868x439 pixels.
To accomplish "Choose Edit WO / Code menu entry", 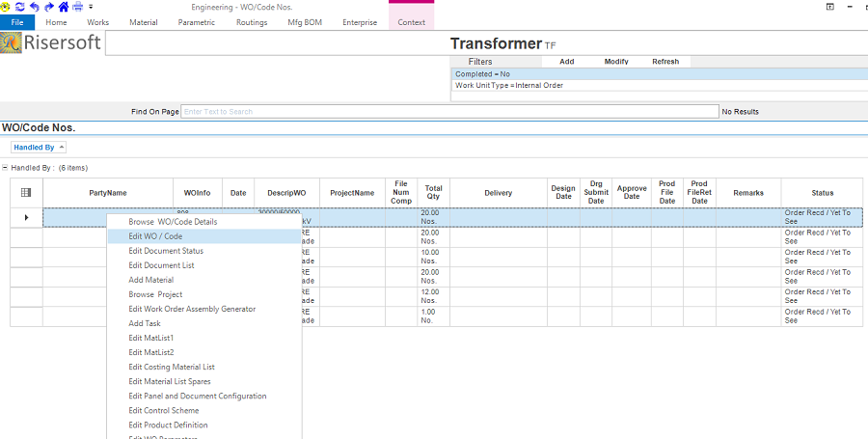I will coord(204,236).
